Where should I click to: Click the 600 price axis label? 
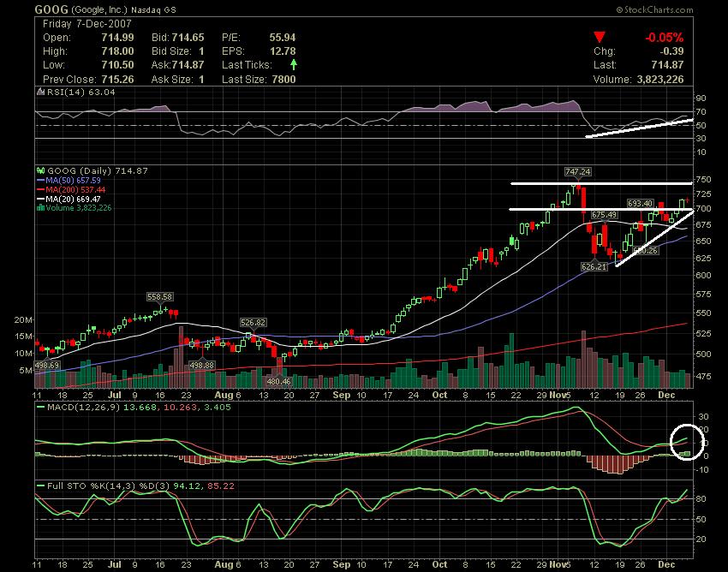click(703, 275)
